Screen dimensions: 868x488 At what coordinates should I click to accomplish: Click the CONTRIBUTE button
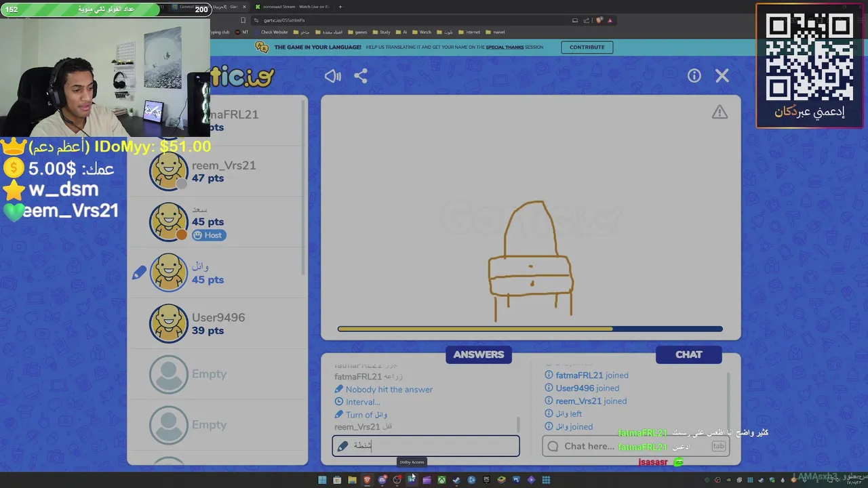587,47
